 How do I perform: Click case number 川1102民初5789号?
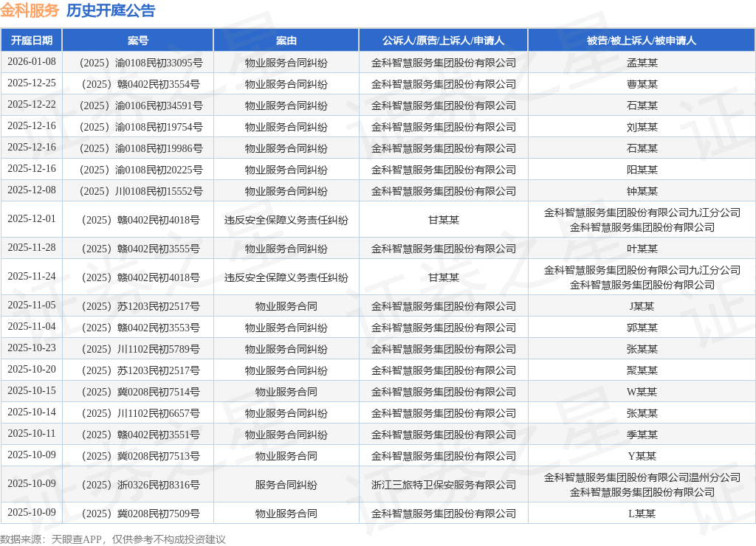141,350
